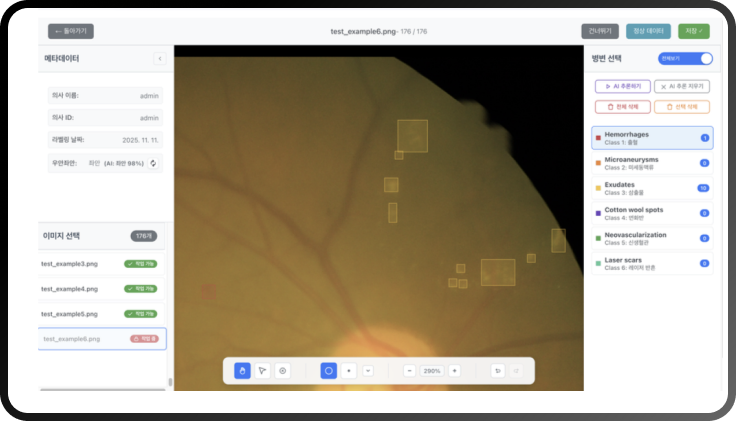Refresh the 우안/좌안 AI eye-side detection
The height and width of the screenshot is (421, 736).
point(153,163)
